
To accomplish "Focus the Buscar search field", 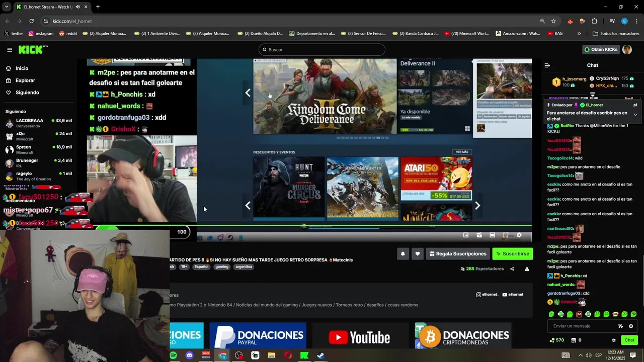I will pyautogui.click(x=322, y=49).
